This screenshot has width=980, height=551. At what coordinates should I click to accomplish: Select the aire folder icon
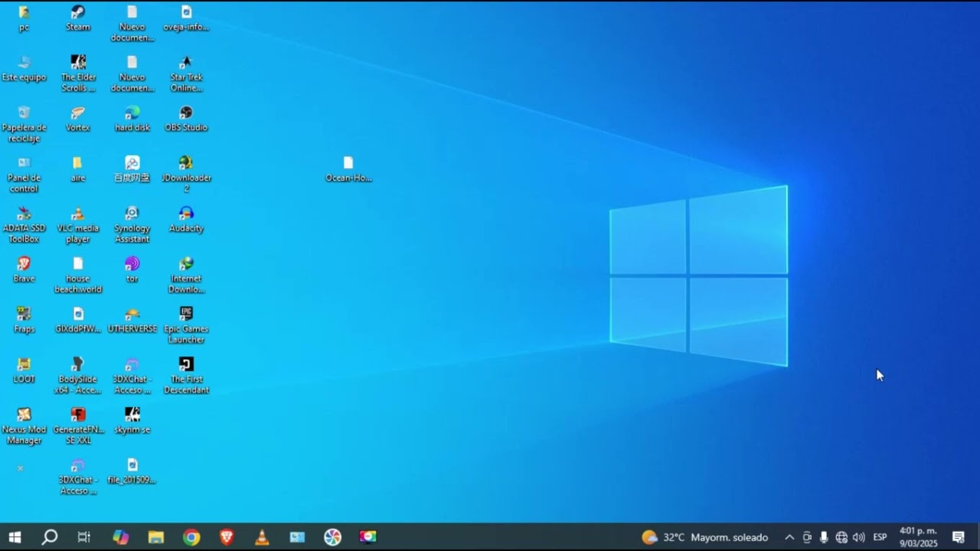click(78, 169)
